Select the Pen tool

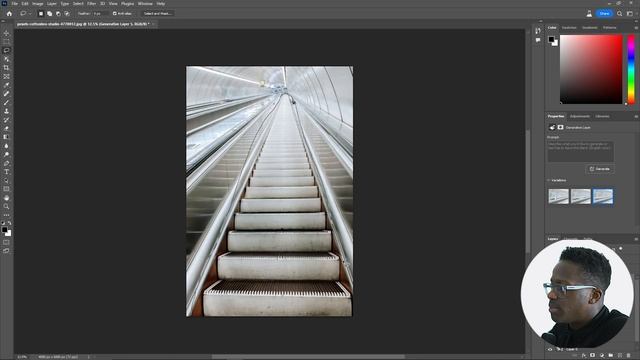pyautogui.click(x=7, y=163)
